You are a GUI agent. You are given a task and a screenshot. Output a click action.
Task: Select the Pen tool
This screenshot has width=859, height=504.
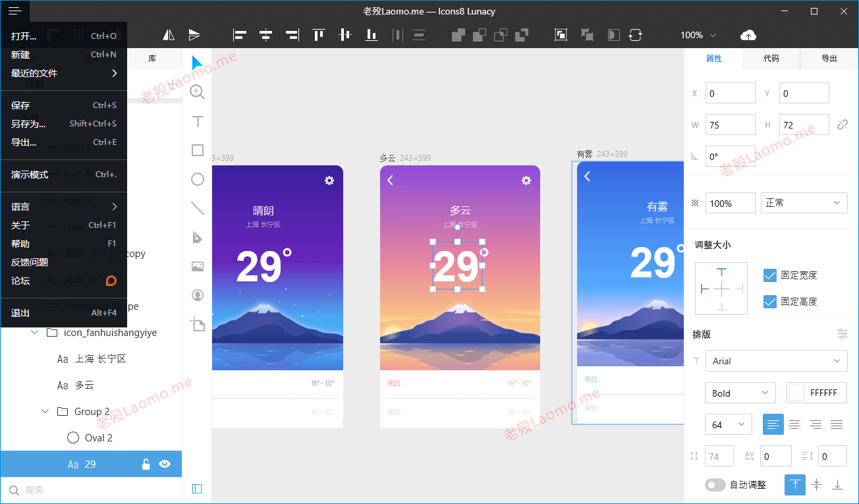(198, 237)
